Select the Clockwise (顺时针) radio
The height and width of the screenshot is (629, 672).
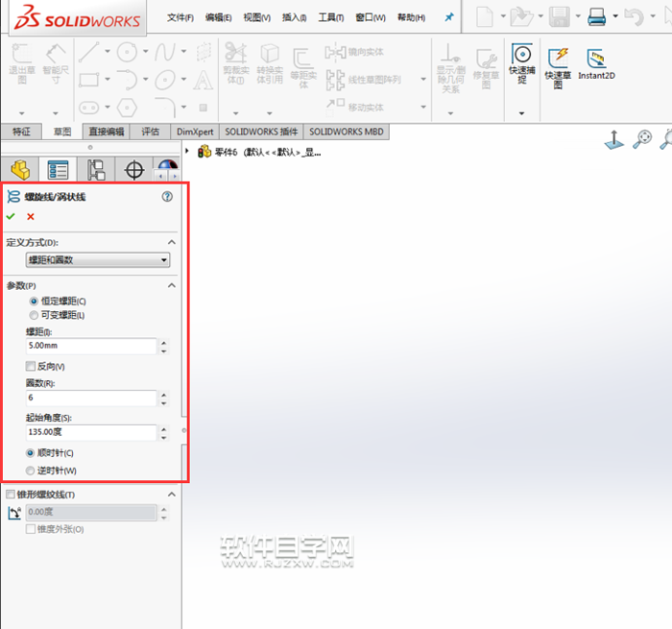pos(30,452)
